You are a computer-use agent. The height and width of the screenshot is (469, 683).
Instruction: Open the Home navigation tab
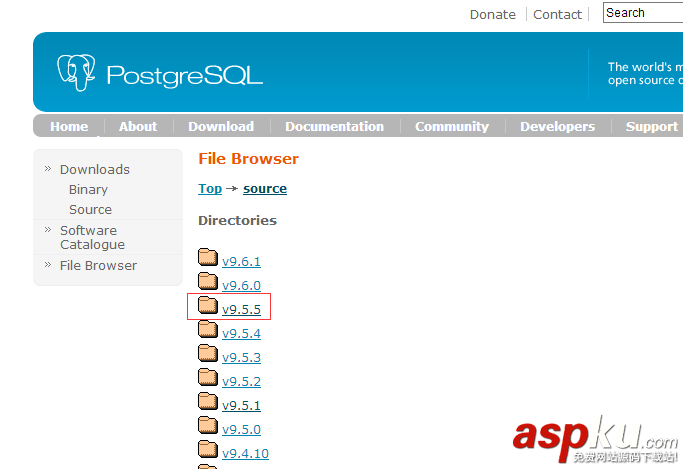(69, 126)
